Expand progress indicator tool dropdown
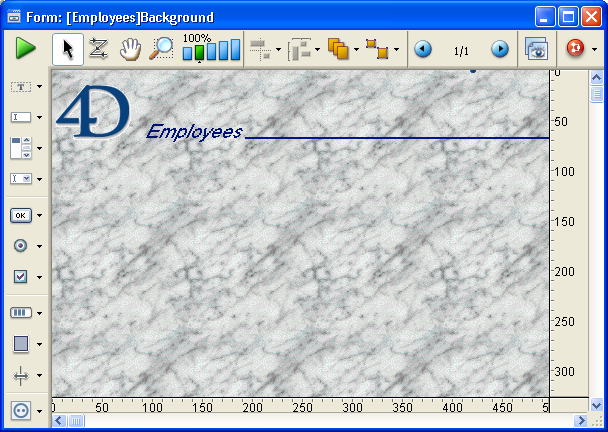Screen dimensions: 608x432 (x=40, y=313)
